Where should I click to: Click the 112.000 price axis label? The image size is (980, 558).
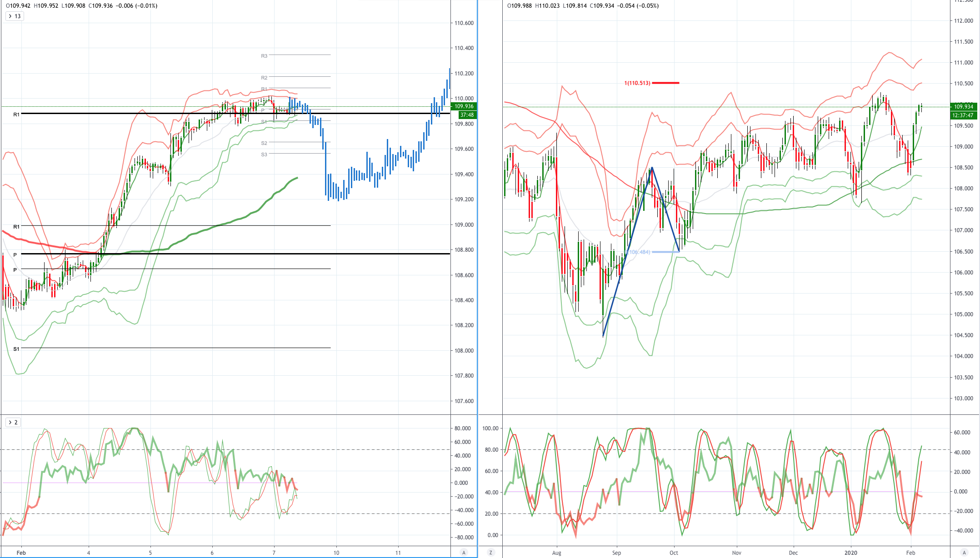point(964,21)
